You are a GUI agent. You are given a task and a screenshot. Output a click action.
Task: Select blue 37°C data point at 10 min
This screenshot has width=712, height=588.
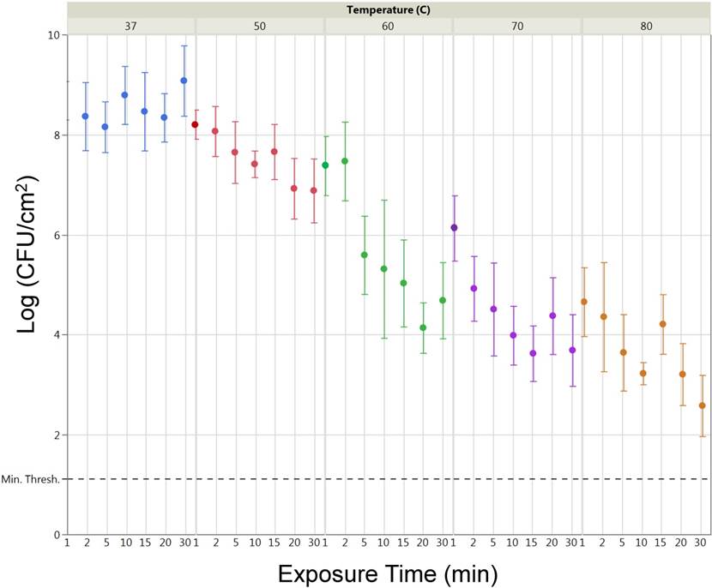pyautogui.click(x=125, y=95)
